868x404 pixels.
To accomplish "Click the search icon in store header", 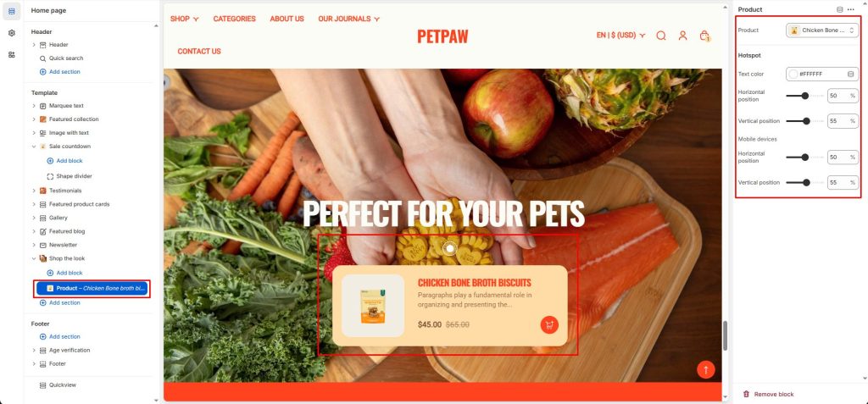I will [661, 36].
